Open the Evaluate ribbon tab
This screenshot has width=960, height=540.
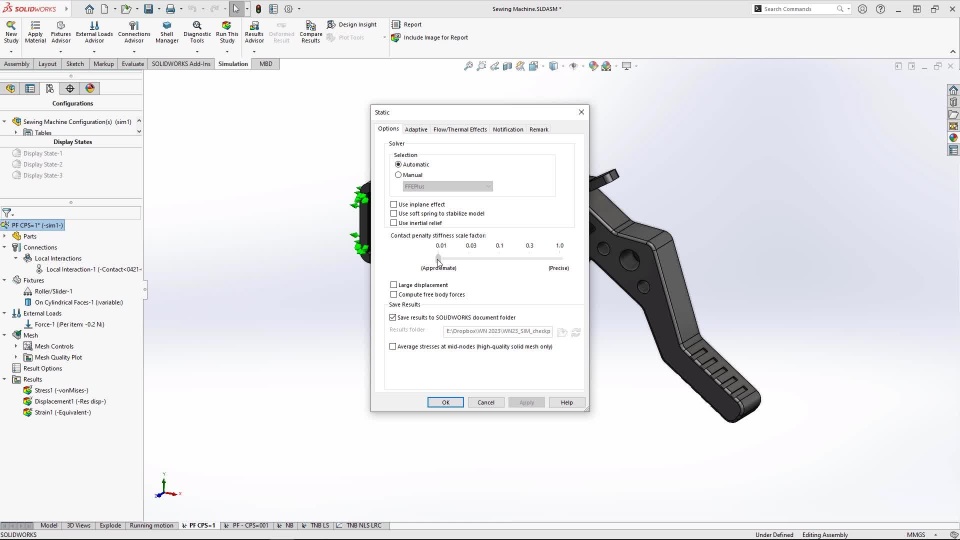click(132, 64)
